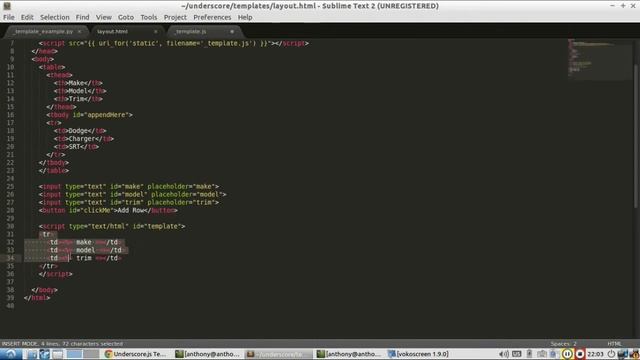
Task: Switch to the _template.js tab
Action: (191, 31)
